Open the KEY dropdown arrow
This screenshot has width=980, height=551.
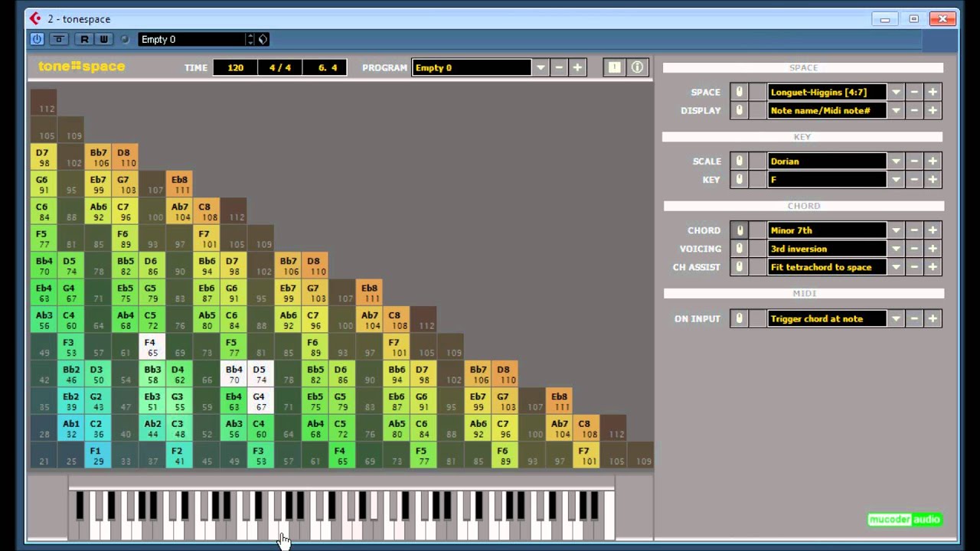[896, 179]
